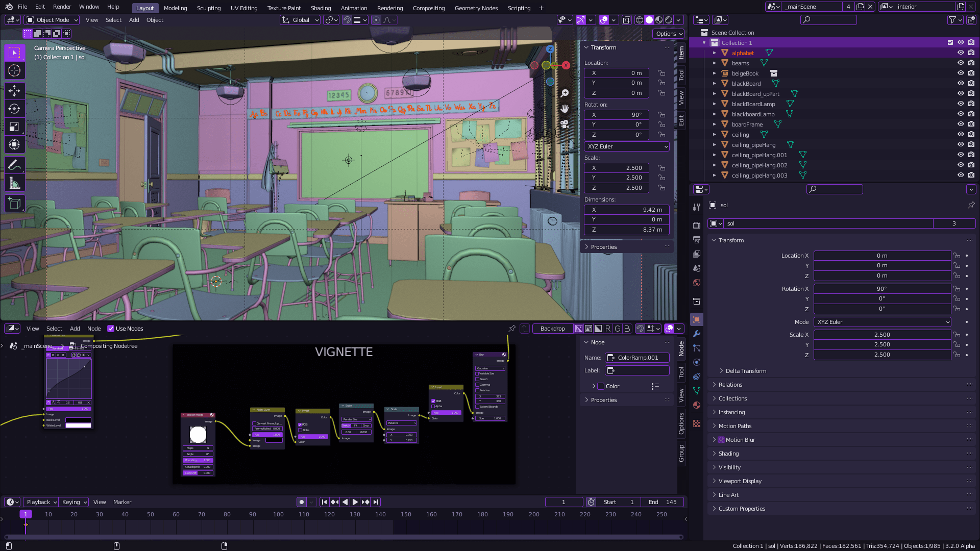Open the Render properties tab icon
The width and height of the screenshot is (980, 551).
click(697, 225)
